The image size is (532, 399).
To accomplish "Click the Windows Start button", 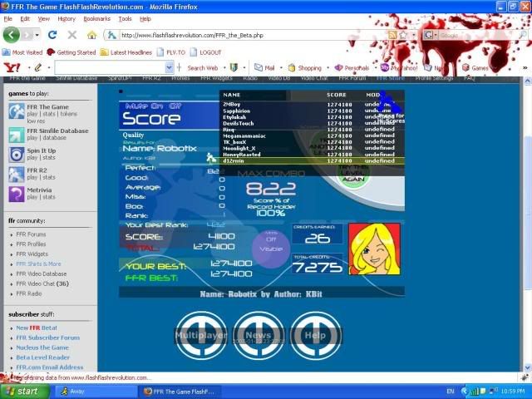I will [23, 391].
